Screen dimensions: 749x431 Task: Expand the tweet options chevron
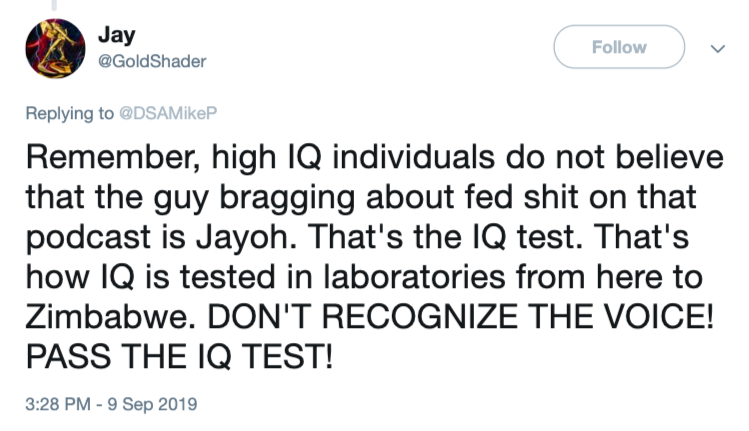point(715,47)
